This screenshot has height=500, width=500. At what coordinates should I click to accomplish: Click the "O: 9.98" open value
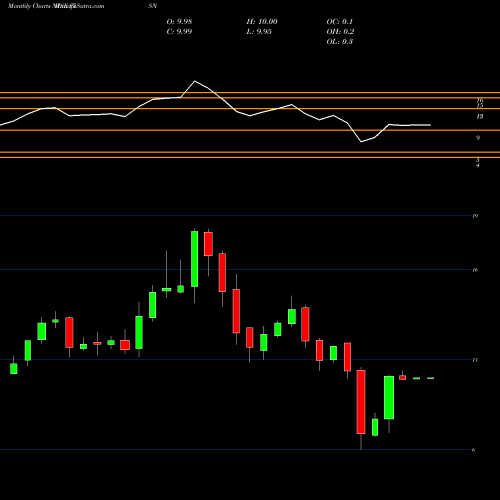point(179,22)
